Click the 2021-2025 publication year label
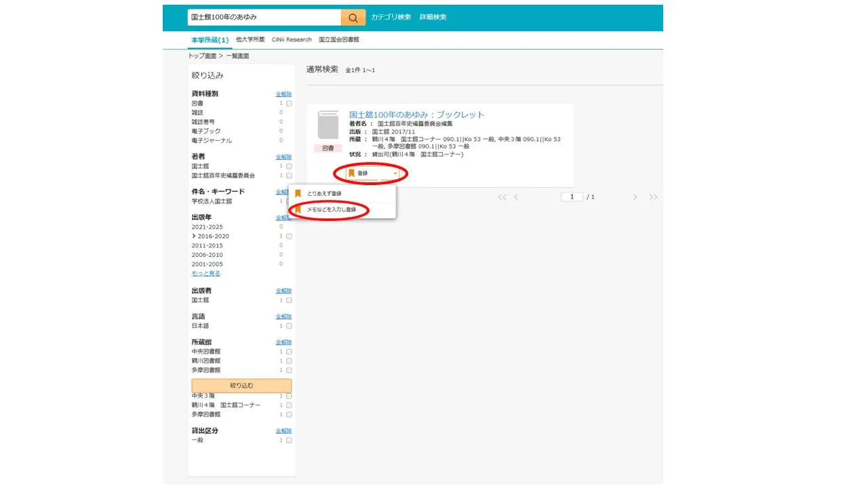 [207, 227]
